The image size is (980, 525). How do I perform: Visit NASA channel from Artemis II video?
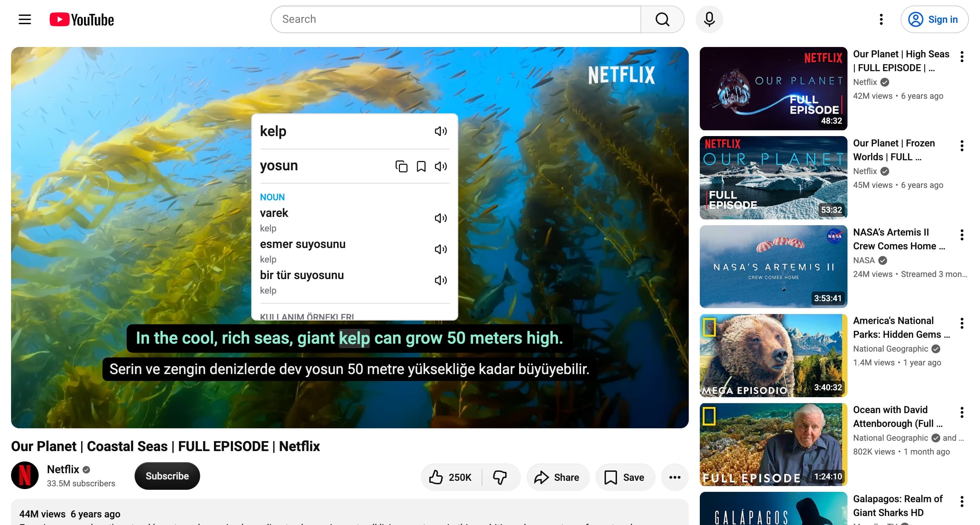coord(864,260)
